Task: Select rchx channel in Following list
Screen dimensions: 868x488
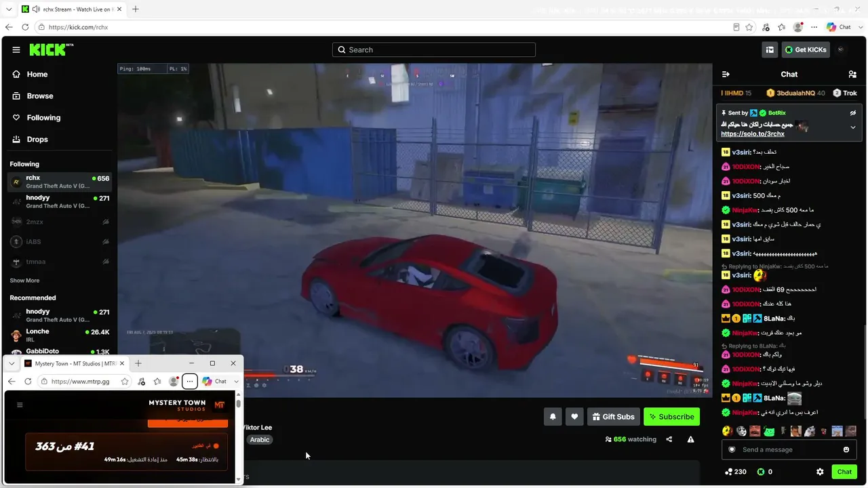Action: (x=60, y=182)
